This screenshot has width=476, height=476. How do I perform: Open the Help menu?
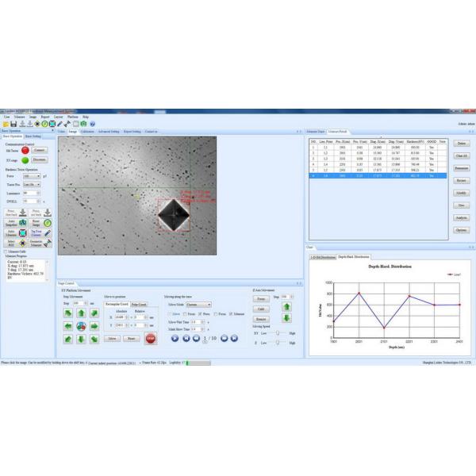coord(86,117)
